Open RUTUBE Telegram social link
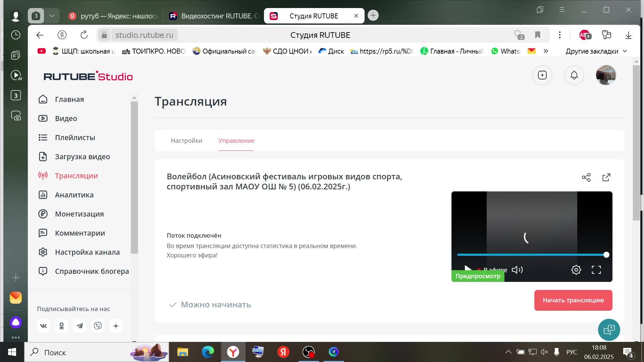Image resolution: width=644 pixels, height=362 pixels. point(79,326)
